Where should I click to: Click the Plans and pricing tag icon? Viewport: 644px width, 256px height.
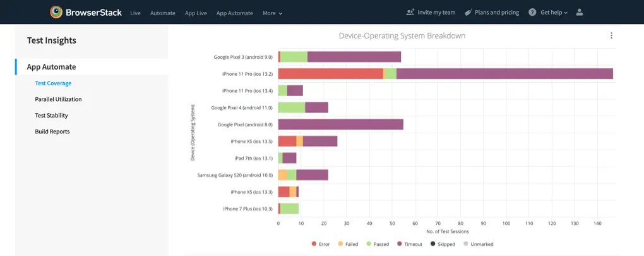pyautogui.click(x=468, y=12)
